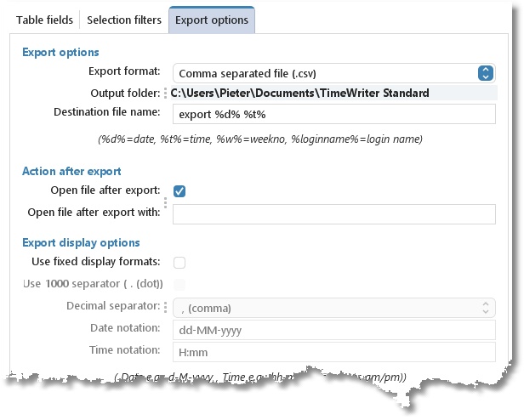The width and height of the screenshot is (524, 420).
Task: Click the Export display options heading
Action: point(81,242)
